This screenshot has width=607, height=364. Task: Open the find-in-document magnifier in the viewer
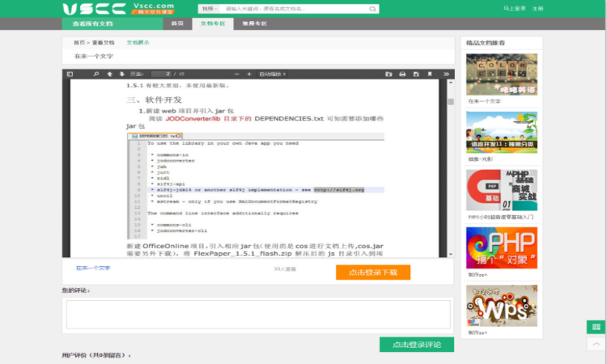(96, 74)
